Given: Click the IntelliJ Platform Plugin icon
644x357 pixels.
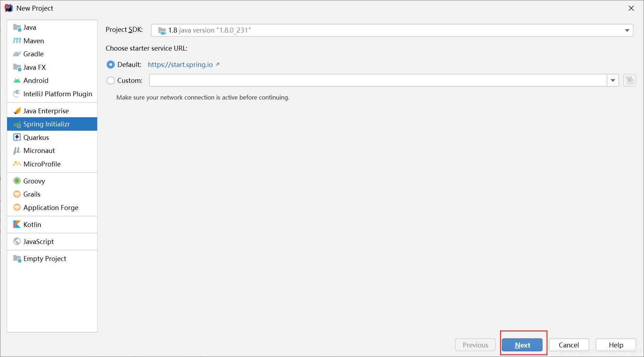Looking at the screenshot, I should pyautogui.click(x=17, y=94).
